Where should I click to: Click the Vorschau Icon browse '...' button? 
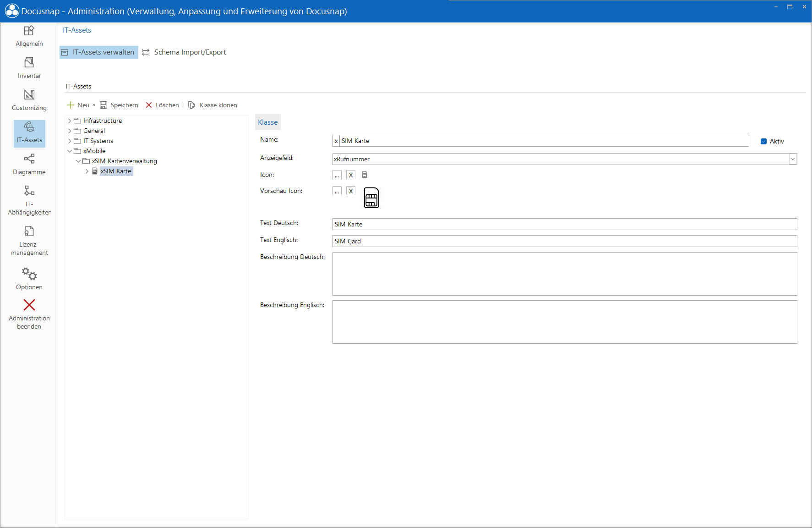337,191
